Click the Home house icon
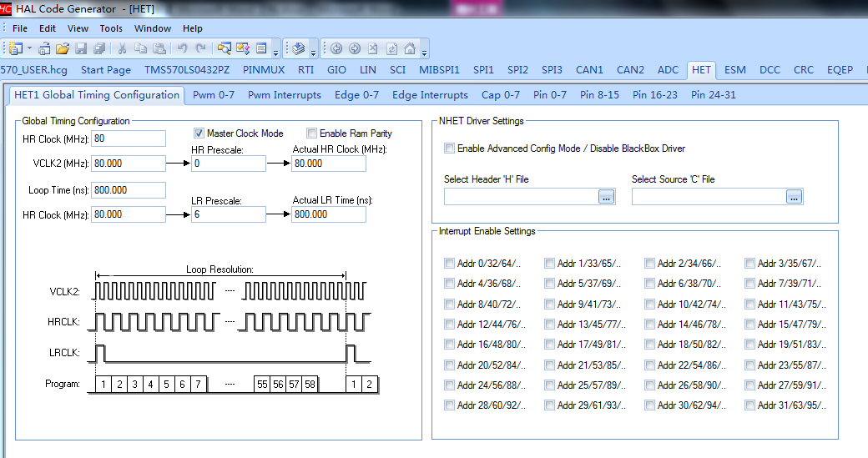 (410, 48)
